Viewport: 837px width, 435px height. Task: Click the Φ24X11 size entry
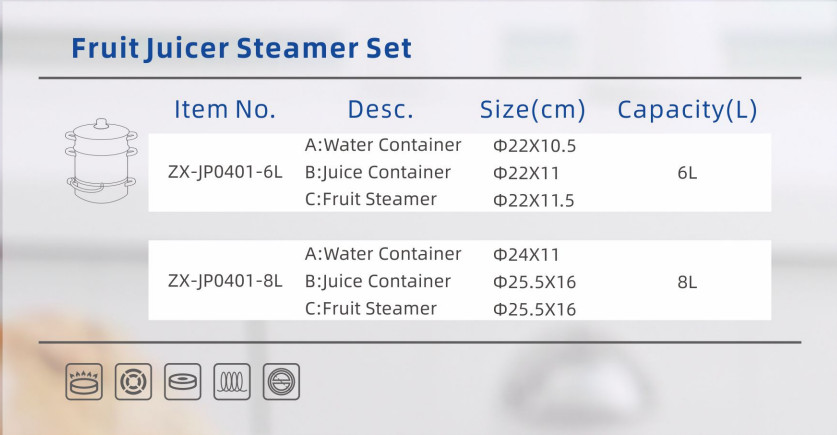(526, 255)
